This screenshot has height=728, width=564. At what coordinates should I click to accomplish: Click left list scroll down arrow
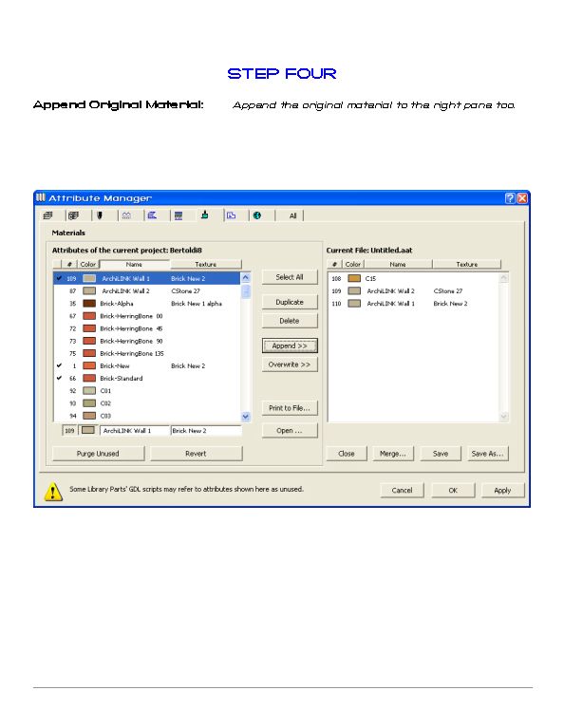[x=246, y=417]
